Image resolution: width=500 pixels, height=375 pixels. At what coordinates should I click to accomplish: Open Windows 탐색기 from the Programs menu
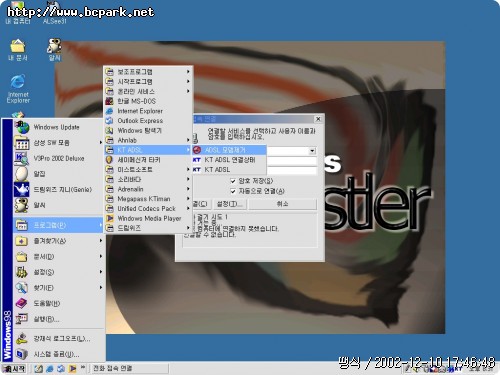point(149,130)
